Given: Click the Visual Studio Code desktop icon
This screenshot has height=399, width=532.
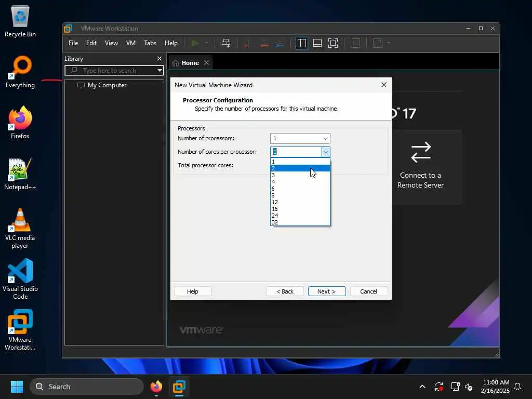Looking at the screenshot, I should pos(20,279).
